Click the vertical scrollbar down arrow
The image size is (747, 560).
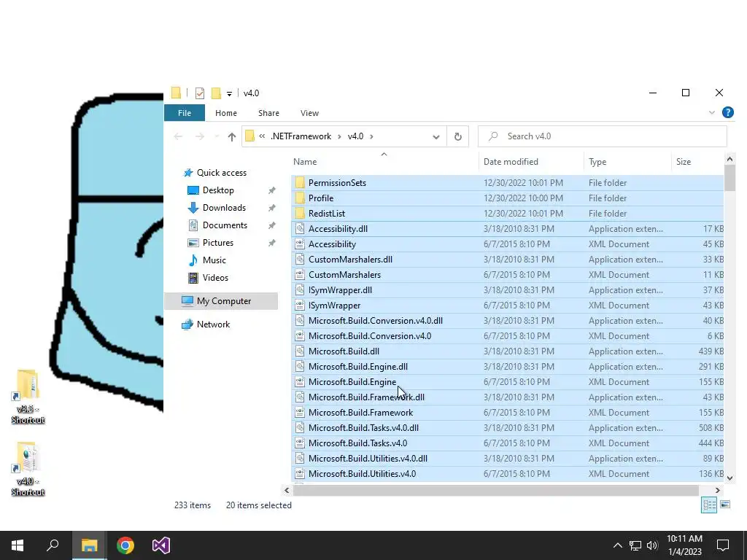729,477
